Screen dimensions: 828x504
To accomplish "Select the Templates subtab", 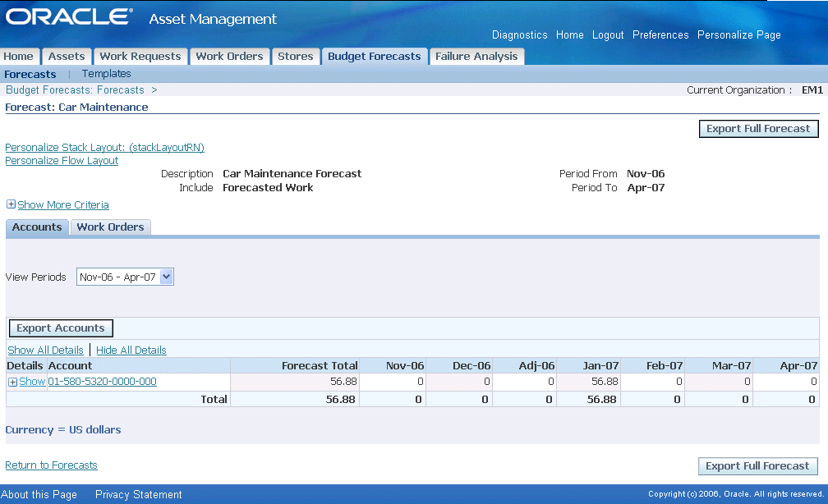I will 106,74.
